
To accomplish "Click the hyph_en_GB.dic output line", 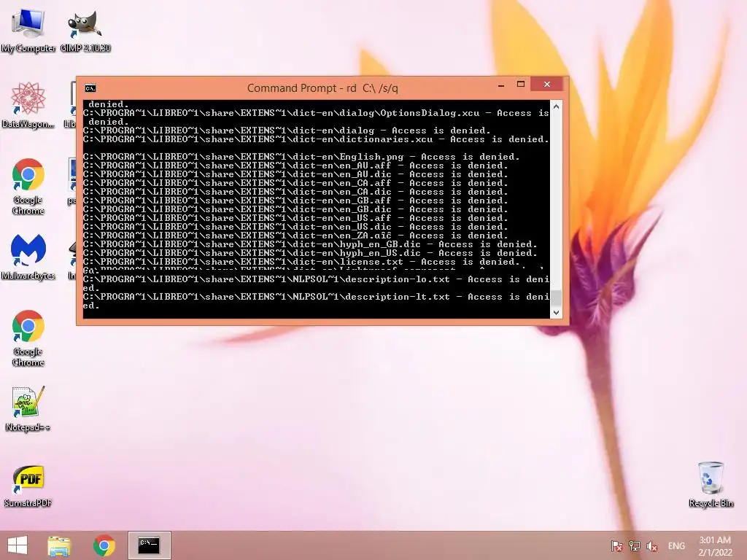I will pos(309,244).
